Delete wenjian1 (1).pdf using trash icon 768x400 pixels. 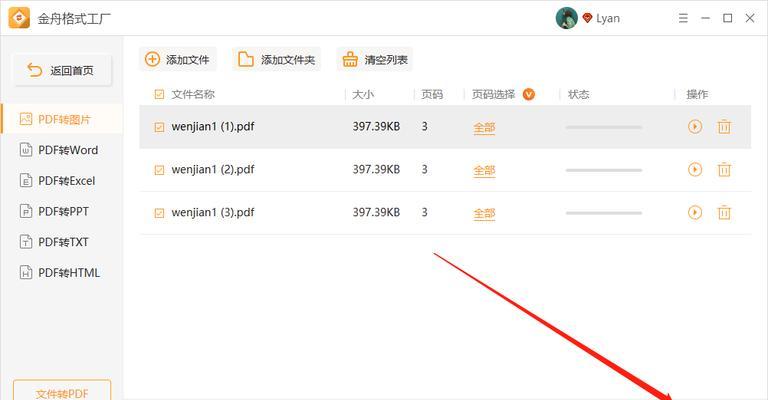point(724,127)
